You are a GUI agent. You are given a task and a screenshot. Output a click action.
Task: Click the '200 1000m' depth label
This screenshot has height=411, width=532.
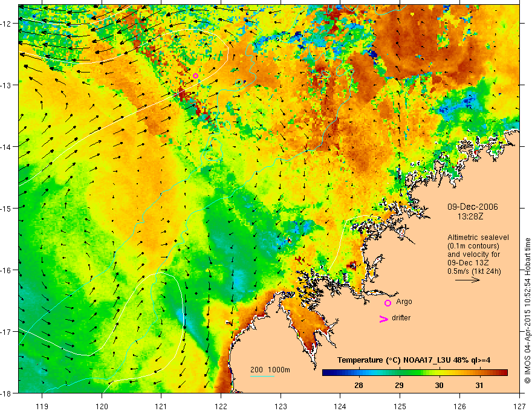point(270,370)
